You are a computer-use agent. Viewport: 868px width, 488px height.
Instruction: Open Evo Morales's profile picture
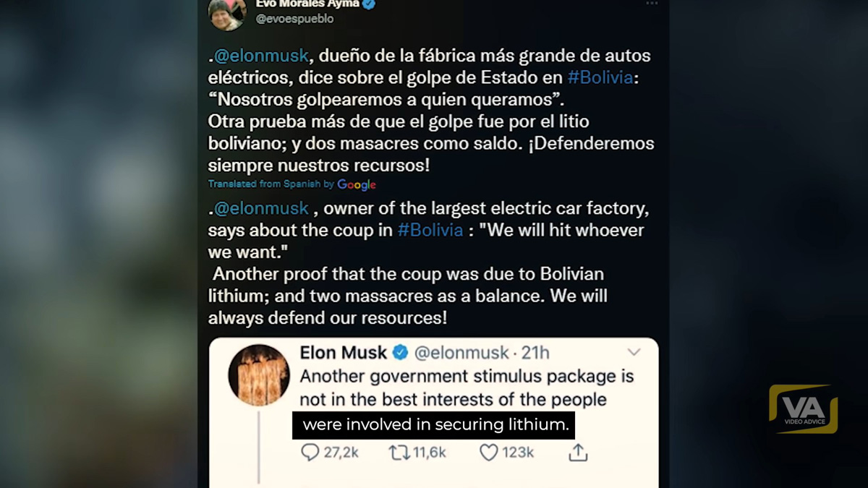[226, 14]
